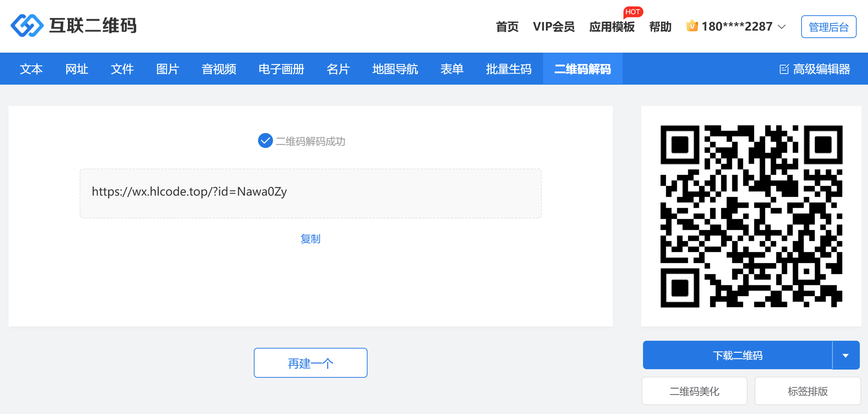Click the VIP crown icon beside phone number
Image resolution: width=868 pixels, height=414 pixels.
(692, 26)
